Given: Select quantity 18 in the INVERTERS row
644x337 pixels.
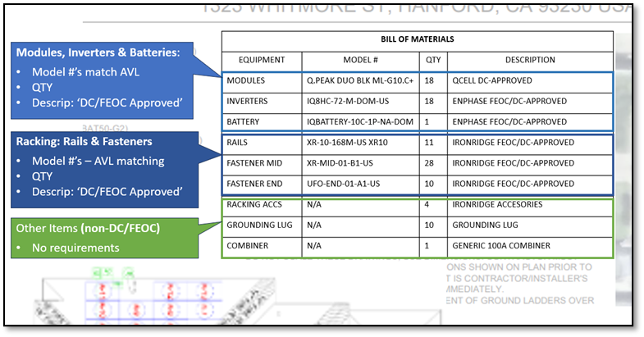Looking at the screenshot, I should pos(429,101).
